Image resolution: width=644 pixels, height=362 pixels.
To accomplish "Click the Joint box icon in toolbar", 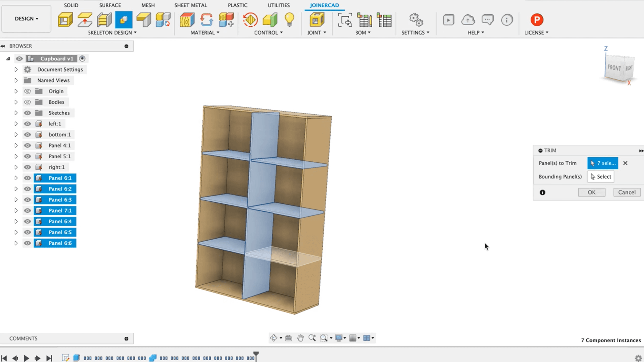I will (x=317, y=20).
